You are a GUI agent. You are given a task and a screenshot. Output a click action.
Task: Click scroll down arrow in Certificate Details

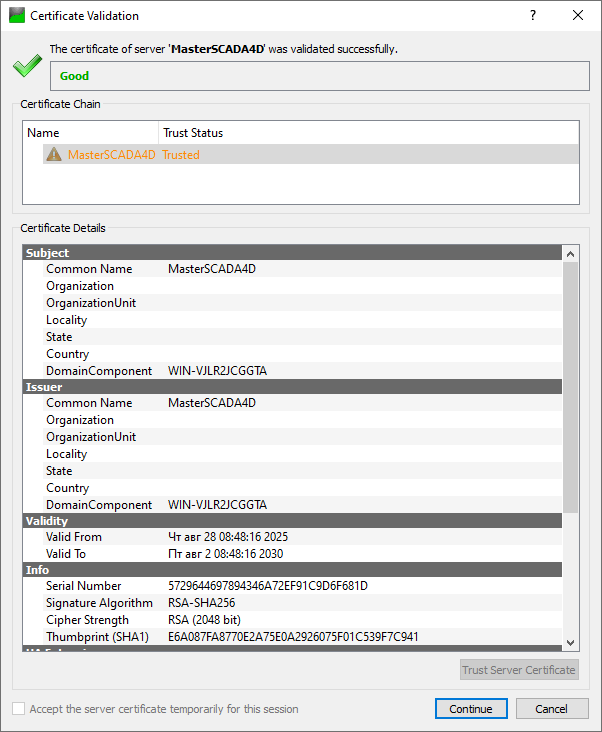(x=571, y=643)
